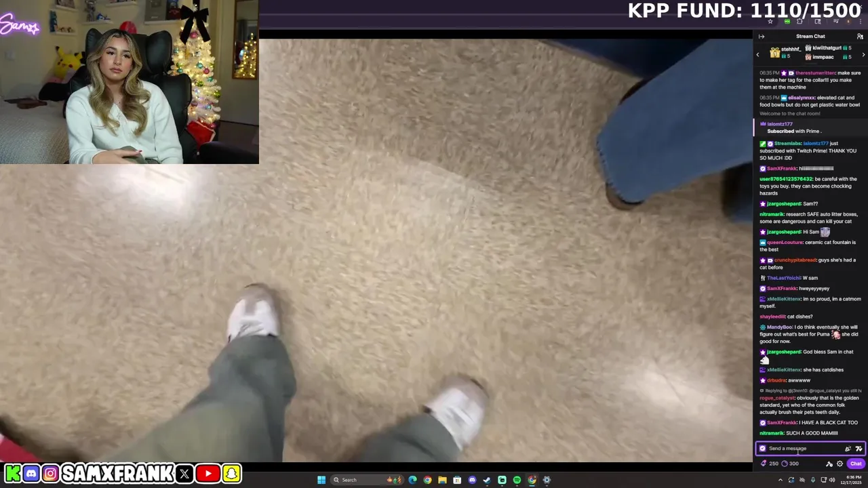
Task: Click the 'Replying to' thread header line
Action: click(x=810, y=391)
